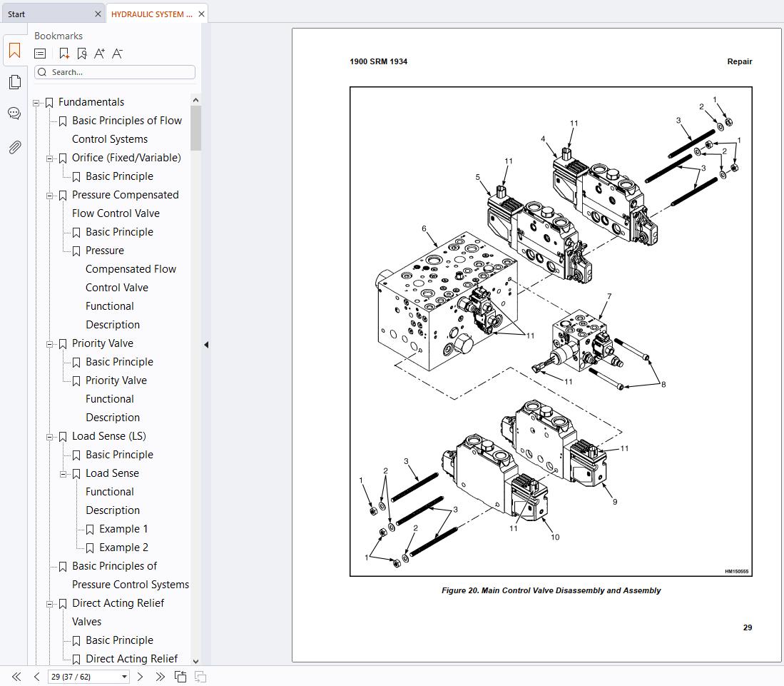This screenshot has width=784, height=686.
Task: Open the Comments panel icon
Action: pos(14,114)
